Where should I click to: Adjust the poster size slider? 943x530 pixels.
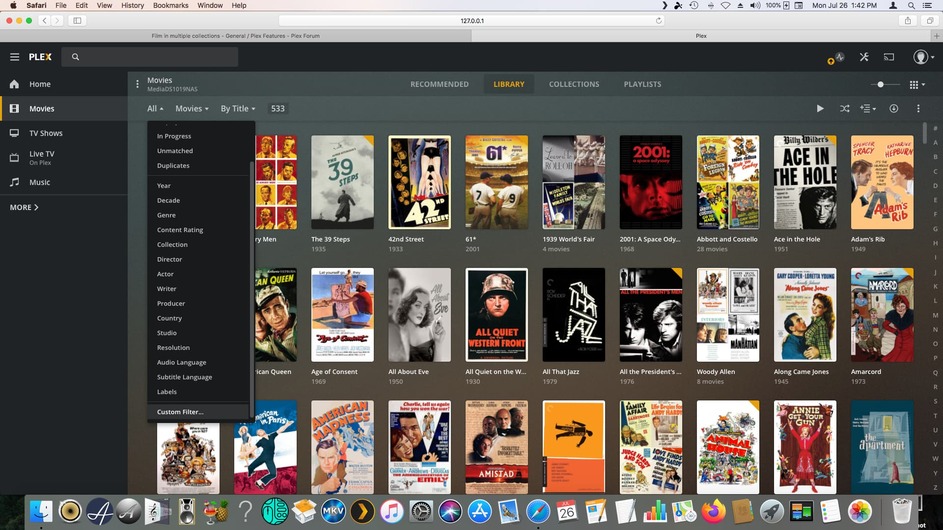pos(880,84)
